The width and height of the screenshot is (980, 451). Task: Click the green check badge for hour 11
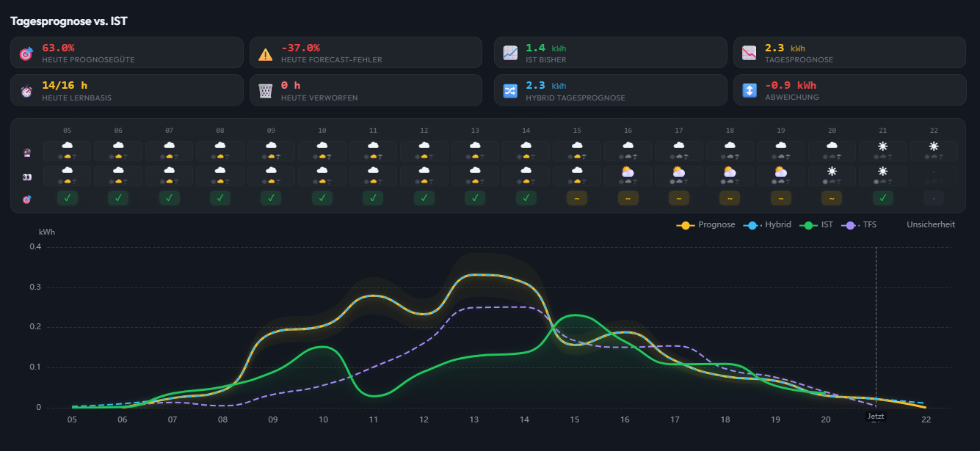(x=373, y=198)
